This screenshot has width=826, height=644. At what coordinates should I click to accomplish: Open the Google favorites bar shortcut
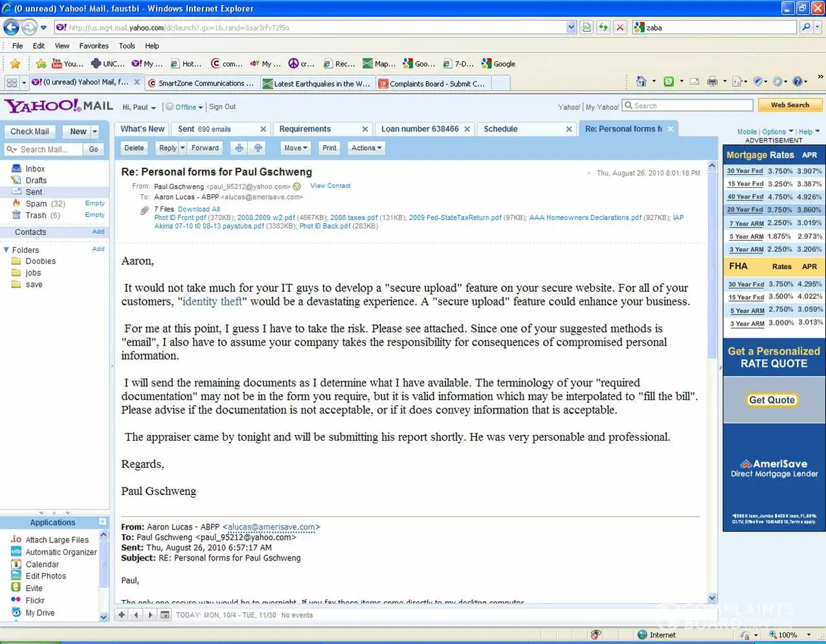point(498,63)
